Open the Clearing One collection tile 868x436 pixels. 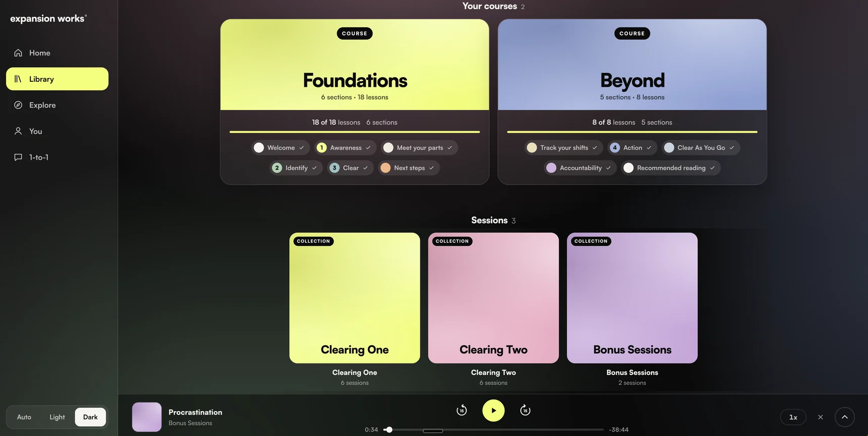tap(355, 298)
